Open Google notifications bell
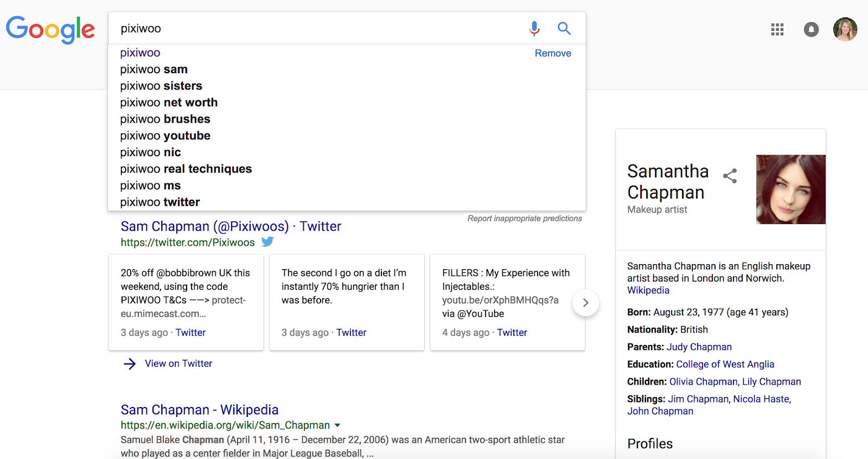Viewport: 868px width, 459px height. (811, 29)
